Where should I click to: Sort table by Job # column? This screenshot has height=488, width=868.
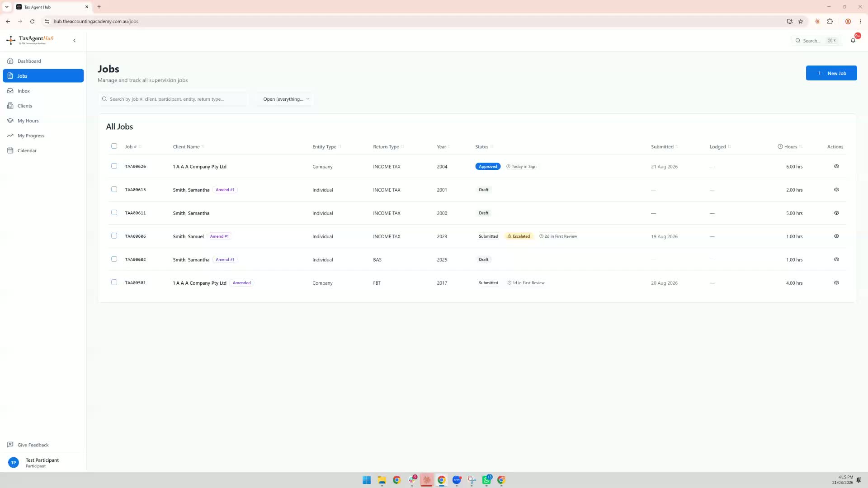(133, 147)
